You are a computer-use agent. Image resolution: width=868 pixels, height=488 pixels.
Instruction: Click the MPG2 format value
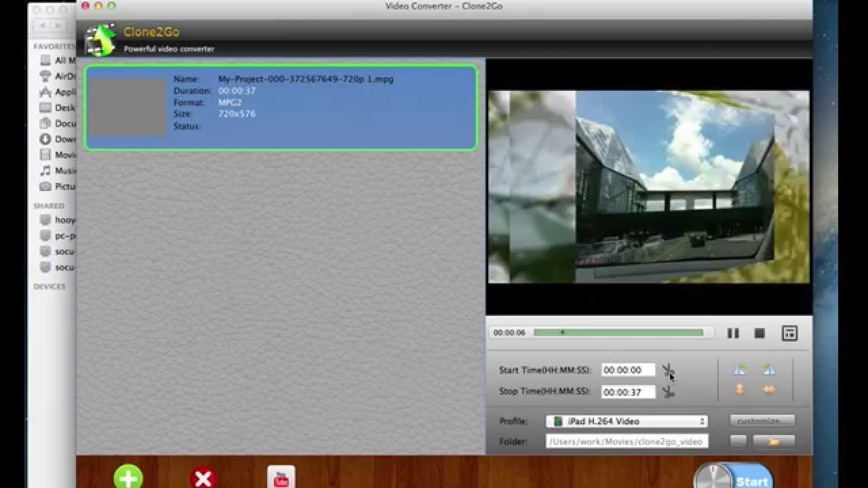(230, 102)
